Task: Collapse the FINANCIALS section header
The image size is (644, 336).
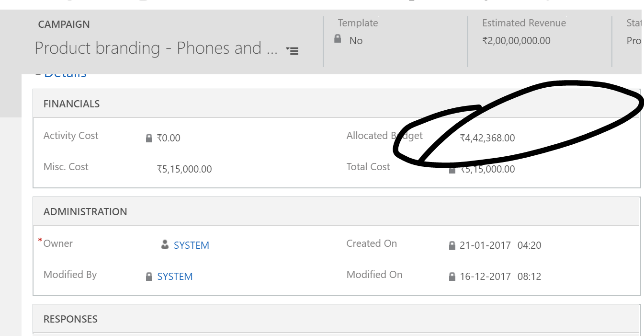Action: coord(72,104)
